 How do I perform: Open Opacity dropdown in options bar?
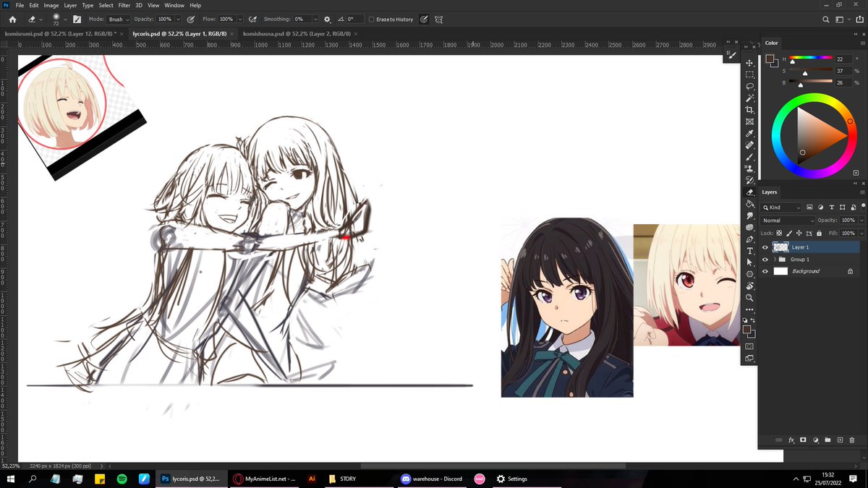point(178,20)
